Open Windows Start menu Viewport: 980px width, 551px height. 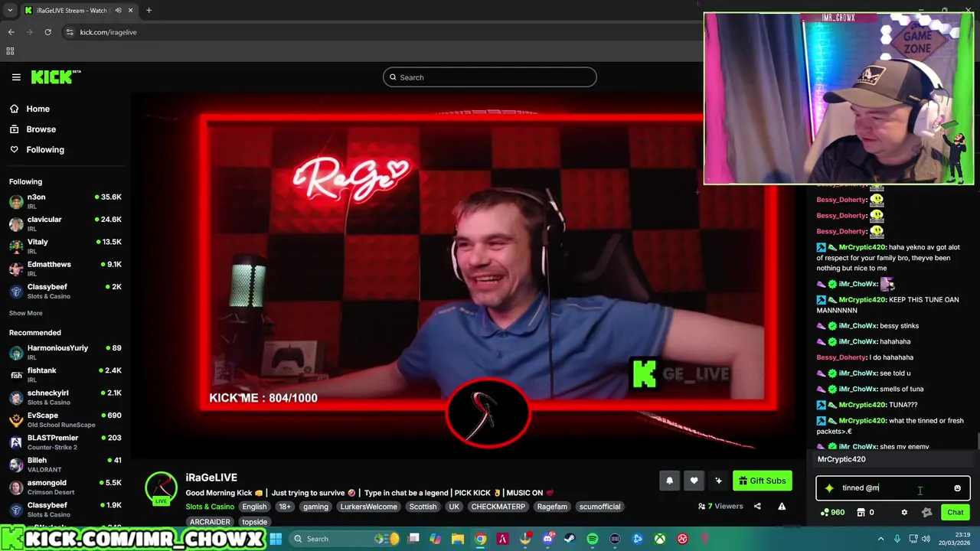click(276, 539)
